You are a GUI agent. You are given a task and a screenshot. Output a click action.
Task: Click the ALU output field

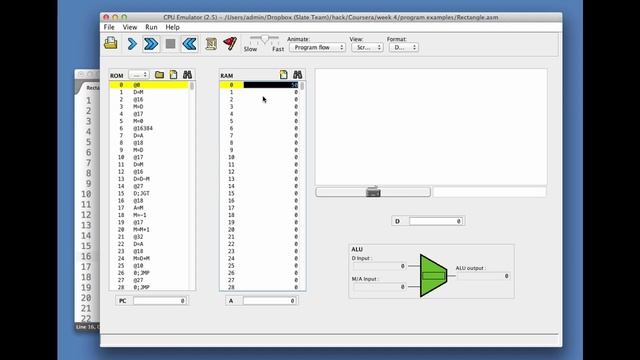point(483,276)
